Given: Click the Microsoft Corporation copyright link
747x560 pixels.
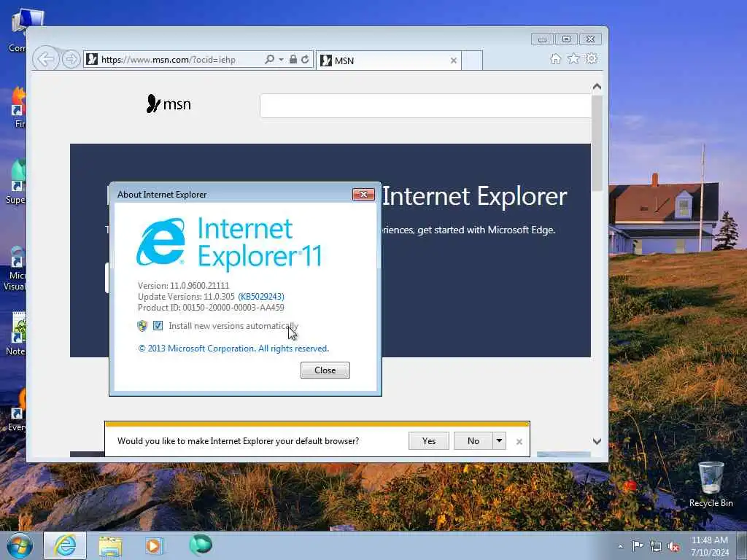Looking at the screenshot, I should tap(233, 349).
